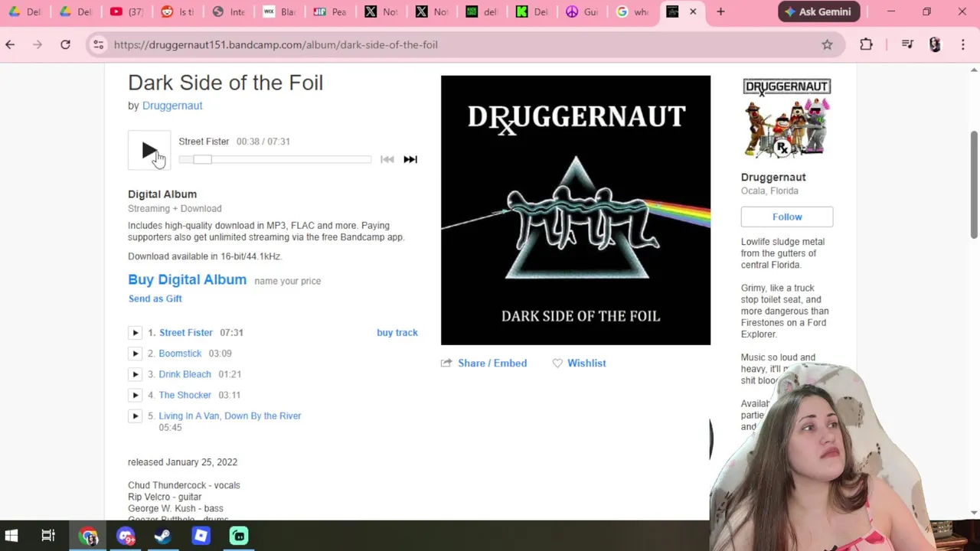Go to the previous track

387,159
